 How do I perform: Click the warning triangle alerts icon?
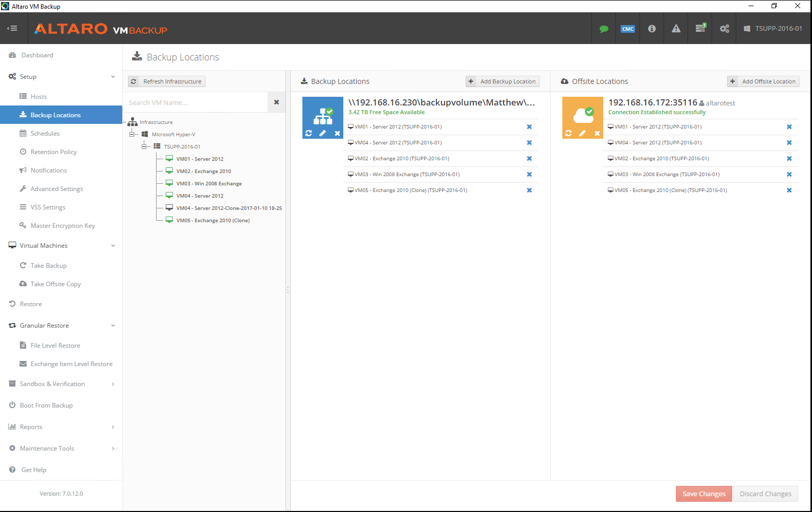(x=676, y=29)
